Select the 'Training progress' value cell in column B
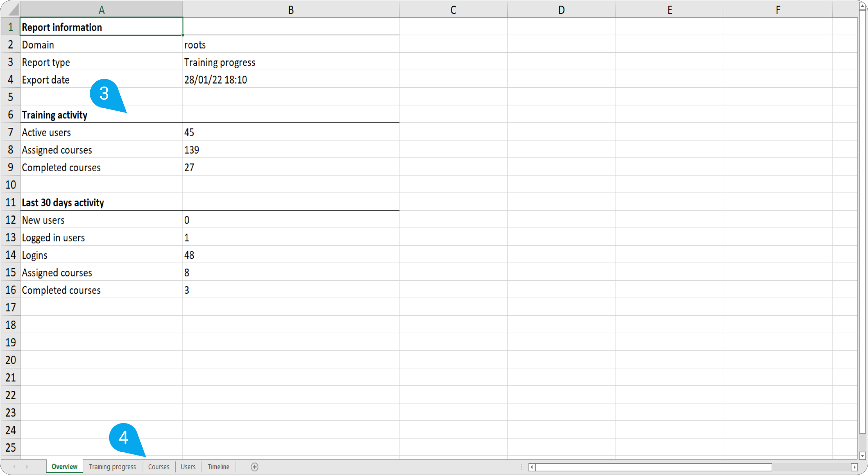This screenshot has height=475, width=868. pyautogui.click(x=291, y=62)
